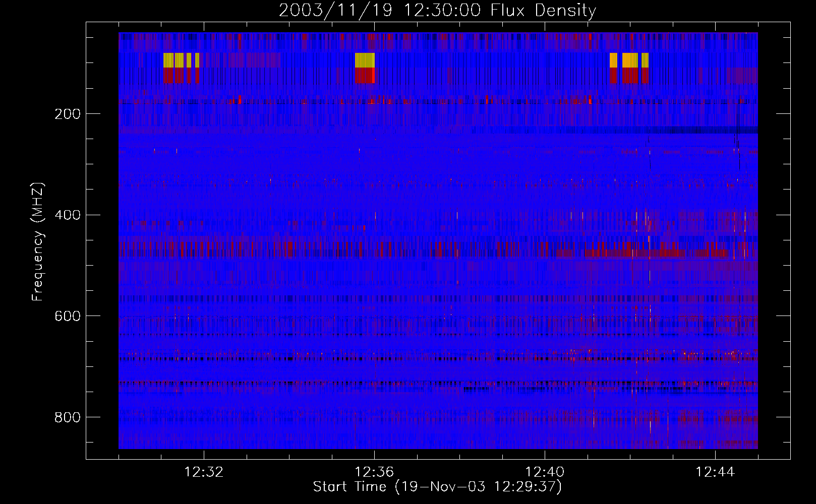Click the orange burst block near 12:42

[630, 60]
